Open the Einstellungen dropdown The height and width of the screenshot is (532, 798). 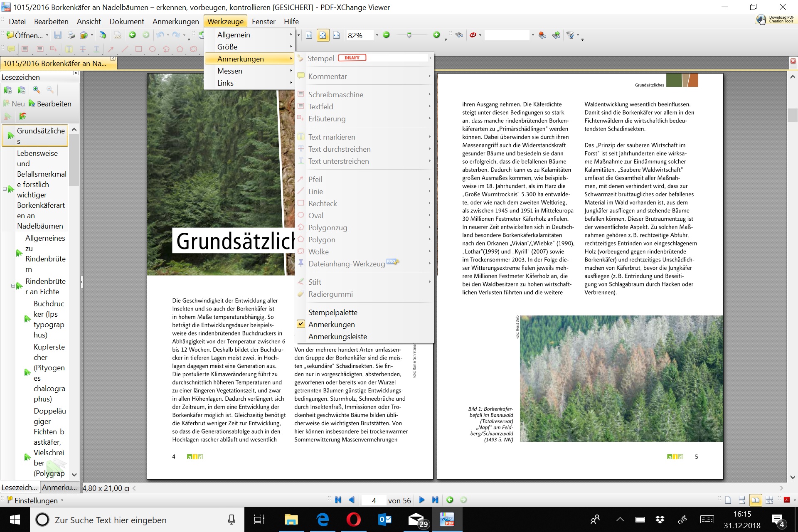[36, 500]
